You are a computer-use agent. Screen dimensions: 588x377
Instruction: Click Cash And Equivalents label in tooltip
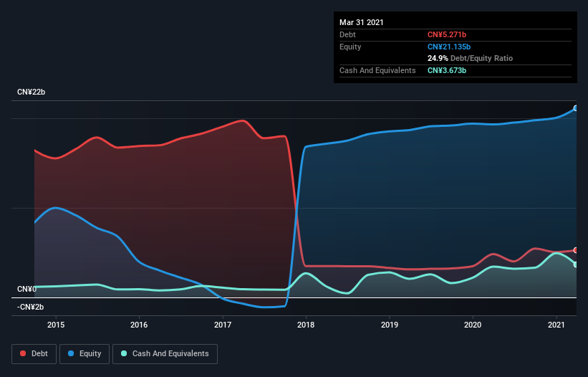click(x=377, y=70)
